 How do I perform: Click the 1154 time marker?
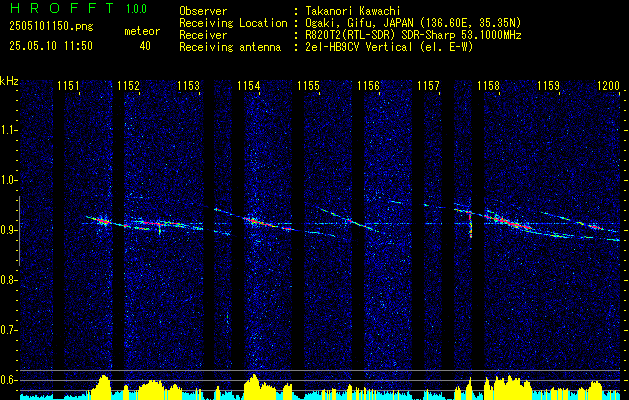pos(248,86)
